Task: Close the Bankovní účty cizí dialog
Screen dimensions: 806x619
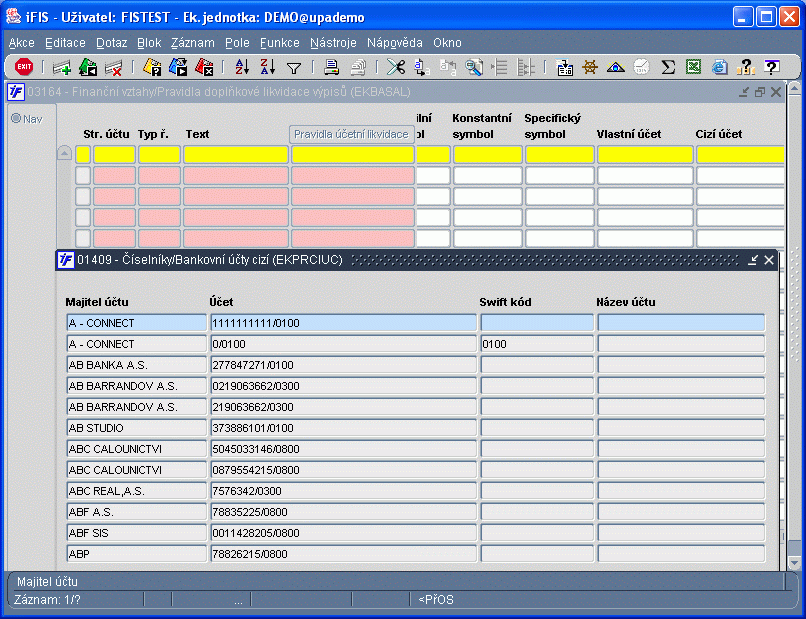Action: (769, 260)
